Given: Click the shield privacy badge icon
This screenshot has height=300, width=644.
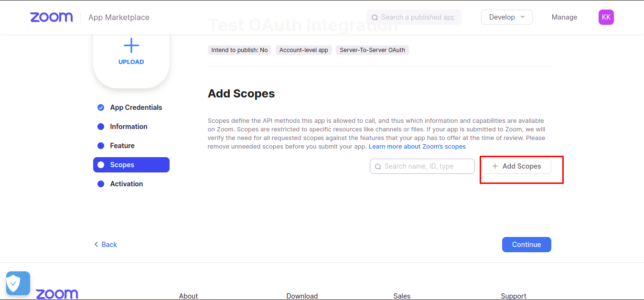Looking at the screenshot, I should point(18,283).
